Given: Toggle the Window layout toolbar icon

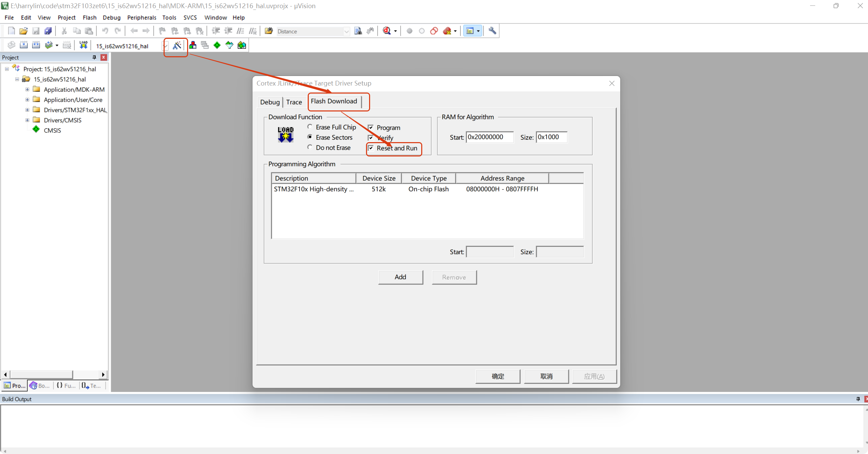Looking at the screenshot, I should pos(470,31).
